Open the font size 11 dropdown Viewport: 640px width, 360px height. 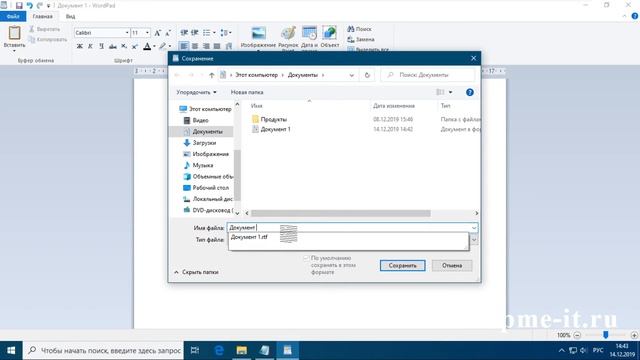[147, 33]
